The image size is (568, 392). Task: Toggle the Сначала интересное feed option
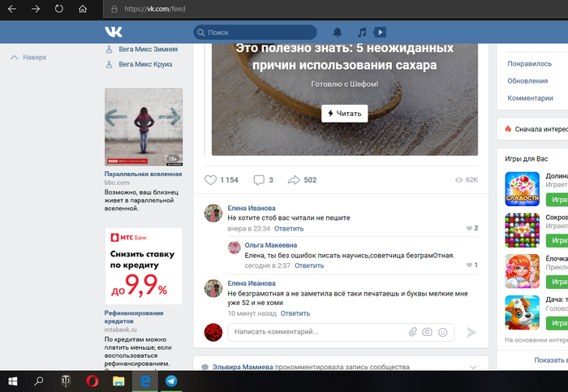tap(536, 128)
